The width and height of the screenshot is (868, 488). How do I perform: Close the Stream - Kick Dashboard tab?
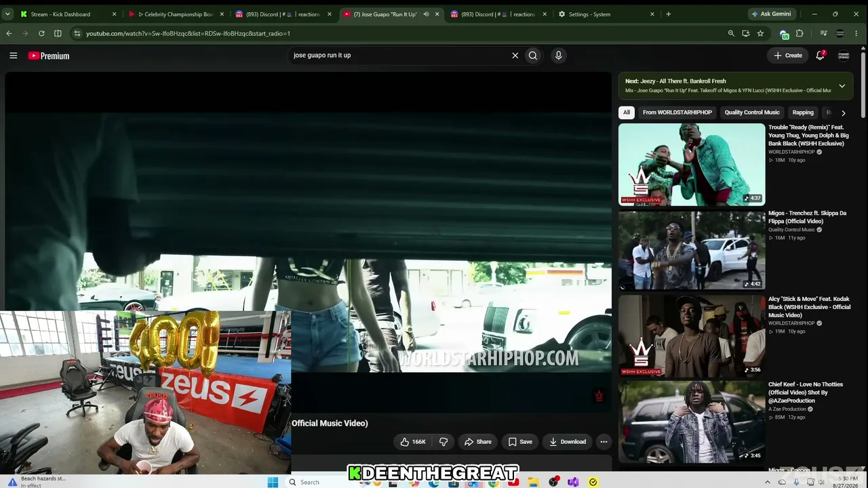pyautogui.click(x=114, y=14)
